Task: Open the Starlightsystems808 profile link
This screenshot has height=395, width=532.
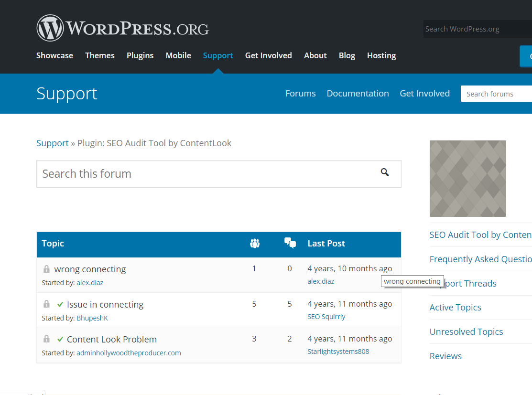Action: [x=338, y=352]
